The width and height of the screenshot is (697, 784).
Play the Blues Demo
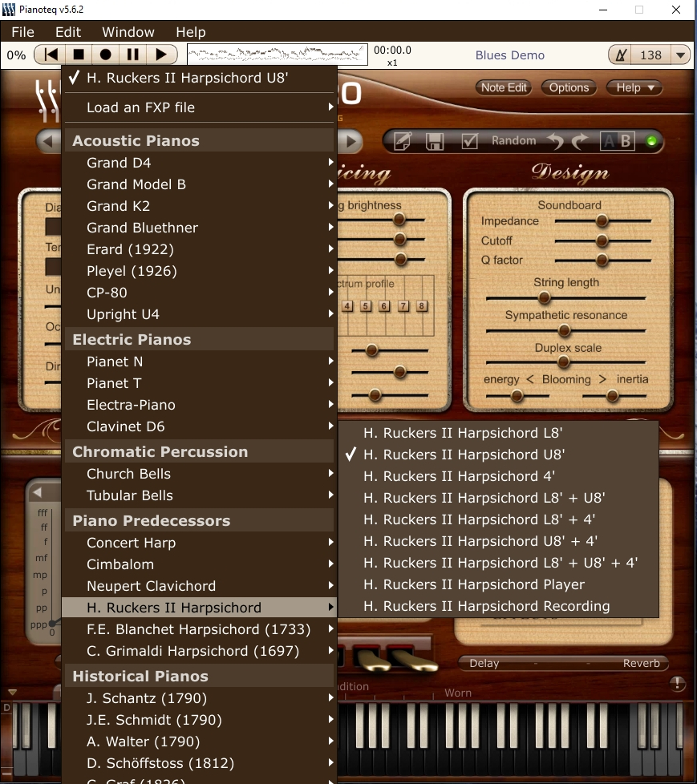click(160, 55)
